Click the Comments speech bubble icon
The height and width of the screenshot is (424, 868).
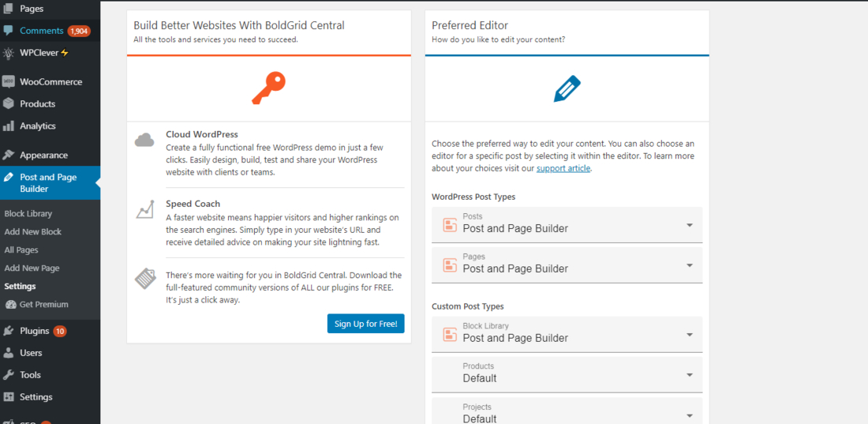pyautogui.click(x=9, y=31)
